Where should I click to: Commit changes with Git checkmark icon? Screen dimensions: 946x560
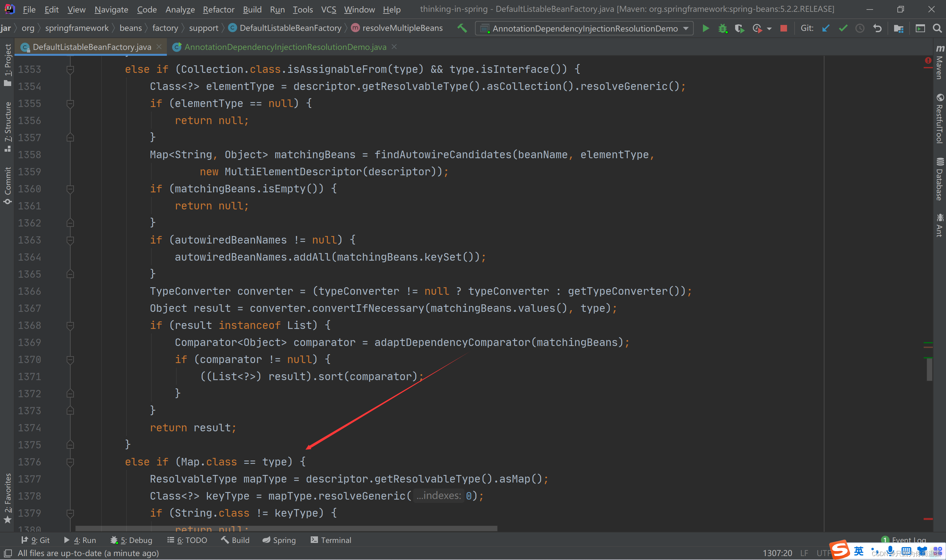(843, 28)
